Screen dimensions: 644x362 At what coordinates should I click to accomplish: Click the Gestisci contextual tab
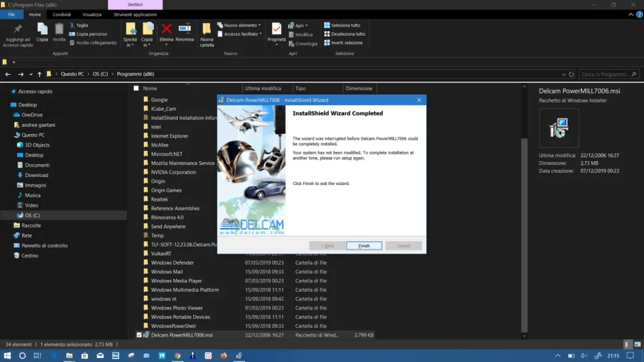point(135,5)
